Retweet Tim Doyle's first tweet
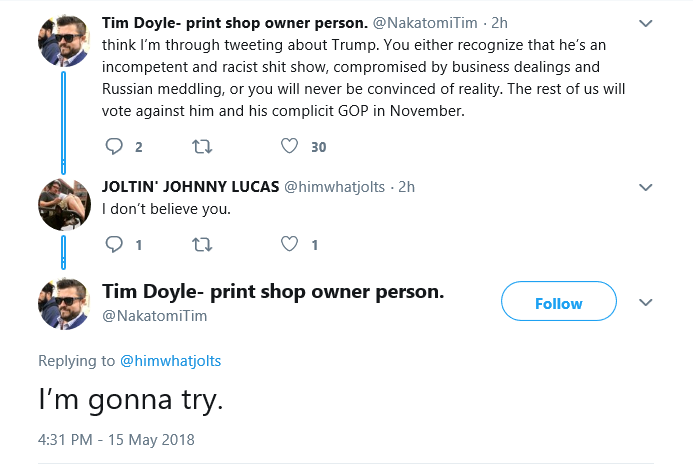693x464 pixels. [202, 146]
